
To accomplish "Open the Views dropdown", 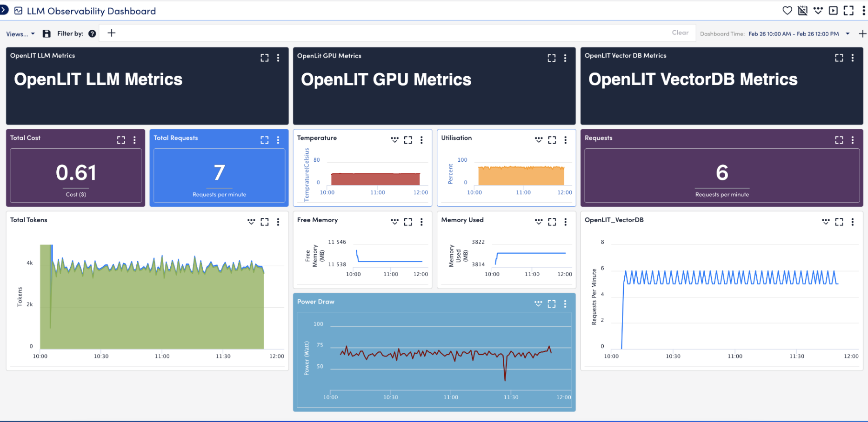I will (x=20, y=34).
